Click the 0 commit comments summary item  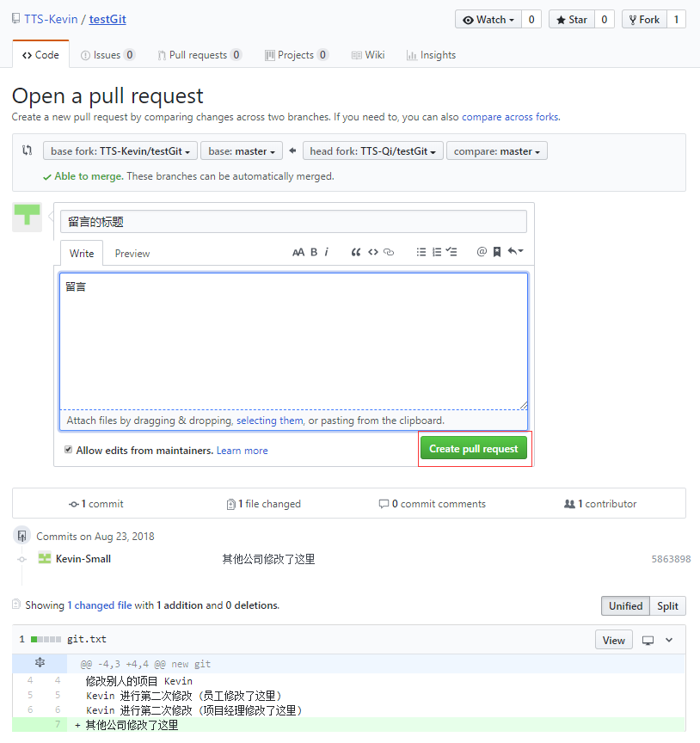tap(433, 504)
